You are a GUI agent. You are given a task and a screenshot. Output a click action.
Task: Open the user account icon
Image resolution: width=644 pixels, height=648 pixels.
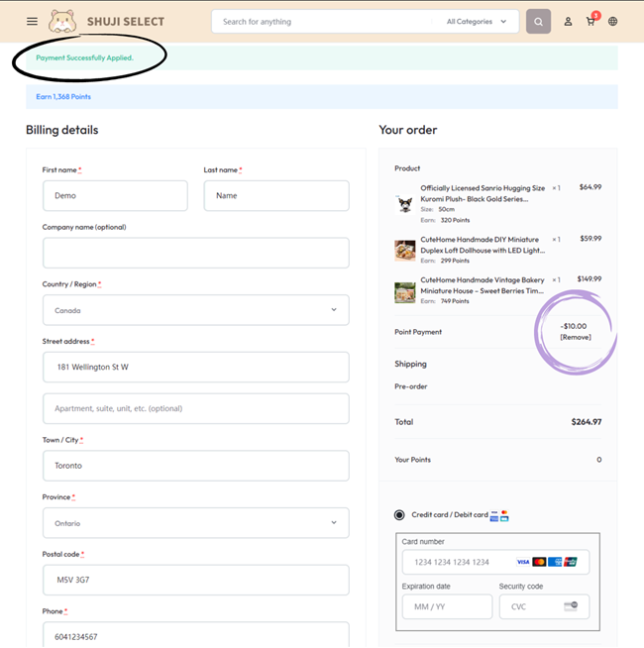[x=568, y=22]
